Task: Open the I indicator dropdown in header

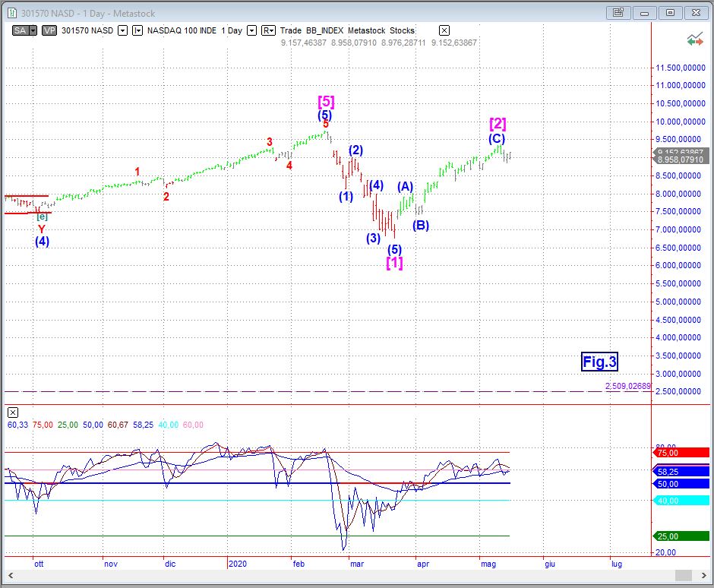Action: 137,30
